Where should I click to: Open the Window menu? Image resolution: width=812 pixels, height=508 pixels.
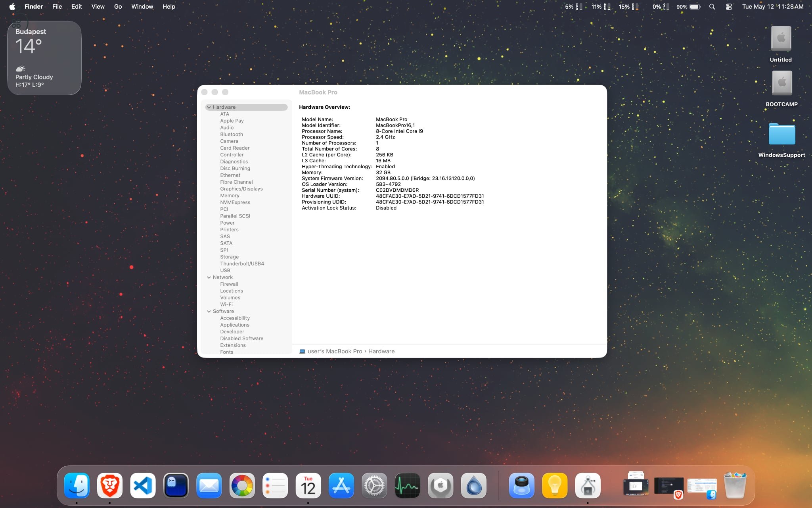[x=142, y=6]
